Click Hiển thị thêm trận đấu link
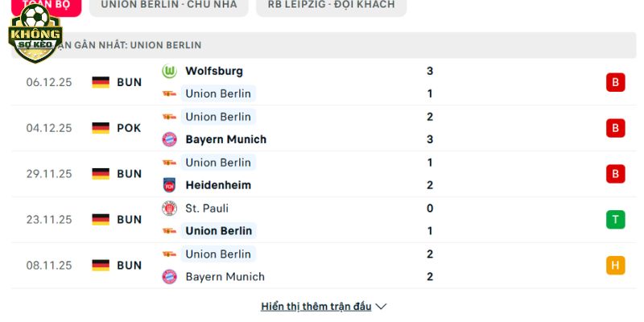The image size is (644, 322). click(x=316, y=307)
